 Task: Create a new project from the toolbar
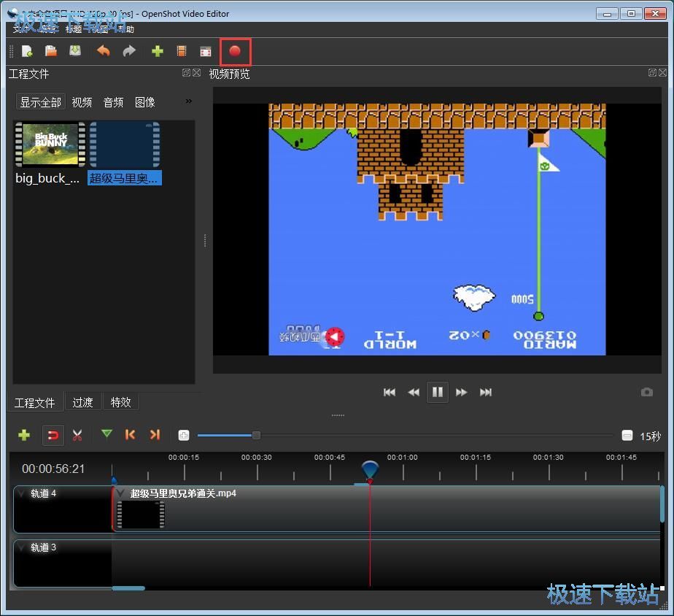[x=27, y=51]
